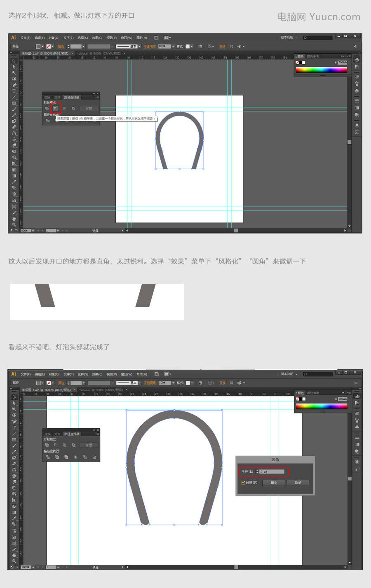The height and width of the screenshot is (588, 371).
Task: Open 效果(C) menu in bottom screenshot
Action: pyautogui.click(x=97, y=374)
